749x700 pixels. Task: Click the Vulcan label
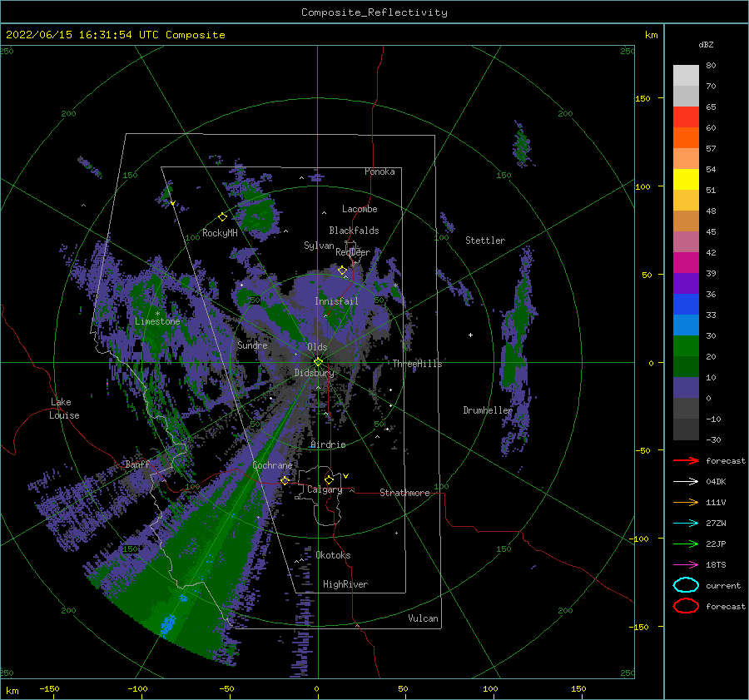tap(424, 618)
